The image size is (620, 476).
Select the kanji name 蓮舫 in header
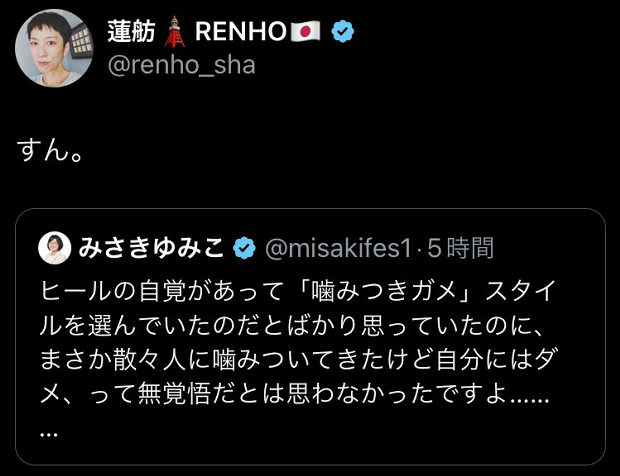pyautogui.click(x=131, y=33)
